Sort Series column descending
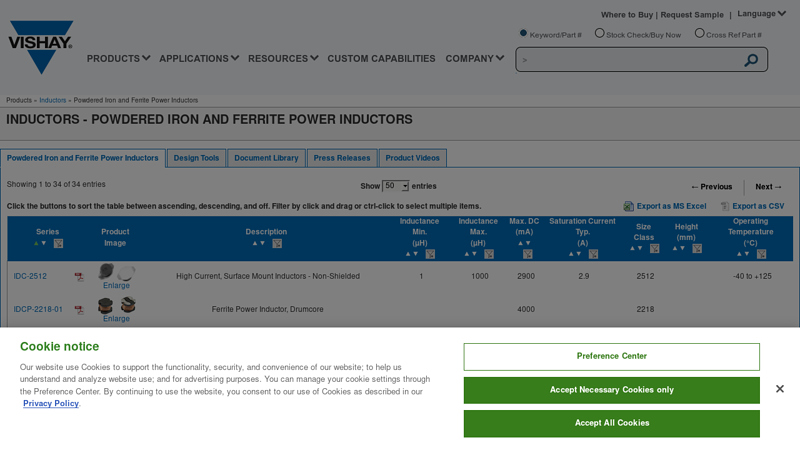The width and height of the screenshot is (800, 450). 44,243
